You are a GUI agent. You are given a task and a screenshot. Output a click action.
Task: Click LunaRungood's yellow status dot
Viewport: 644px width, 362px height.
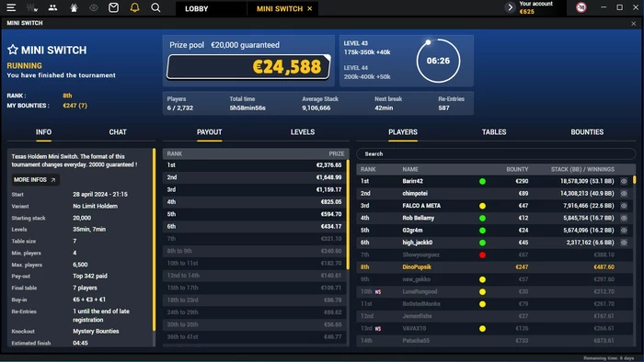pos(483,292)
